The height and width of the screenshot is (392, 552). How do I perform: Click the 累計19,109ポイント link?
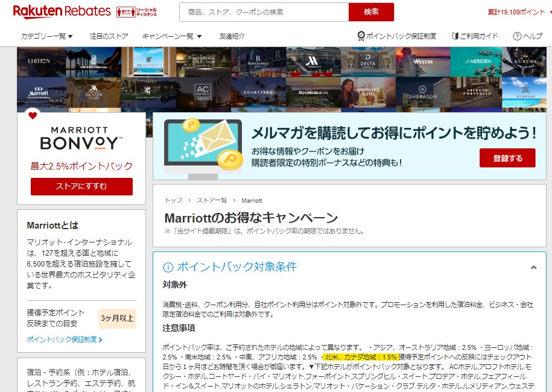click(x=516, y=12)
